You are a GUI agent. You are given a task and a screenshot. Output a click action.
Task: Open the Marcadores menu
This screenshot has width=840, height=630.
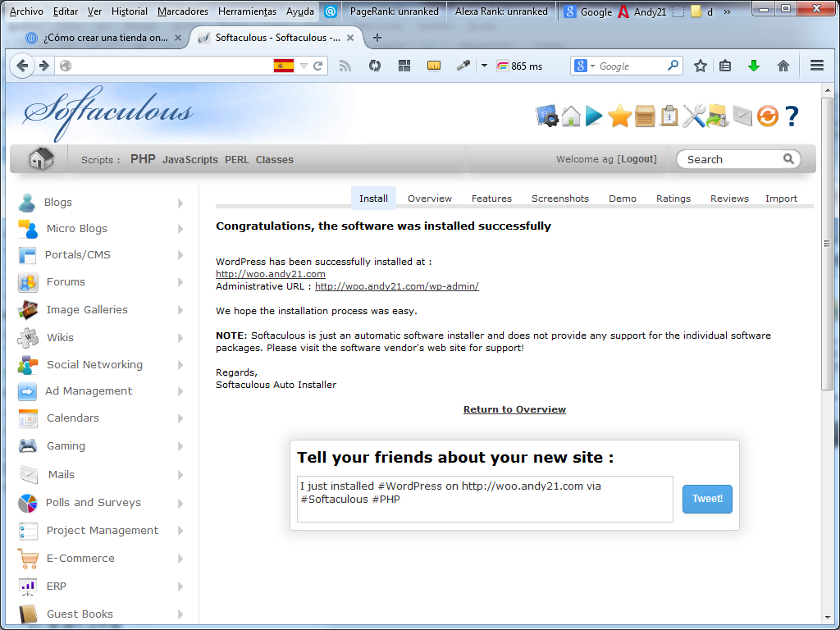pyautogui.click(x=183, y=11)
